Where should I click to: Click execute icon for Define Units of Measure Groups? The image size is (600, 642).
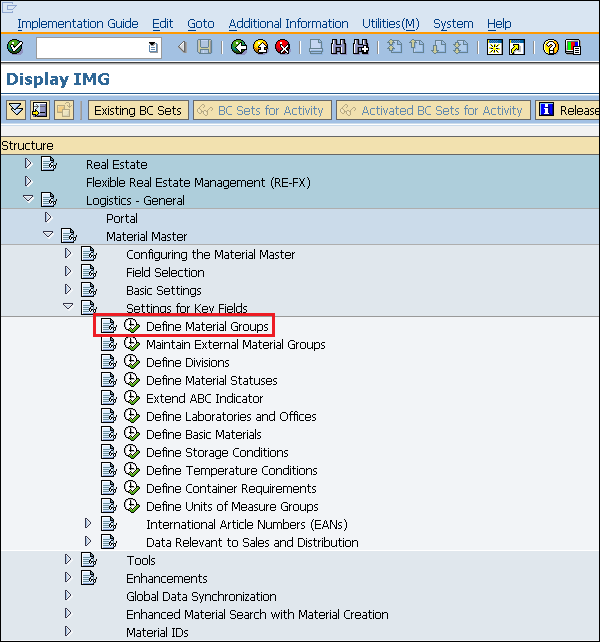point(132,506)
